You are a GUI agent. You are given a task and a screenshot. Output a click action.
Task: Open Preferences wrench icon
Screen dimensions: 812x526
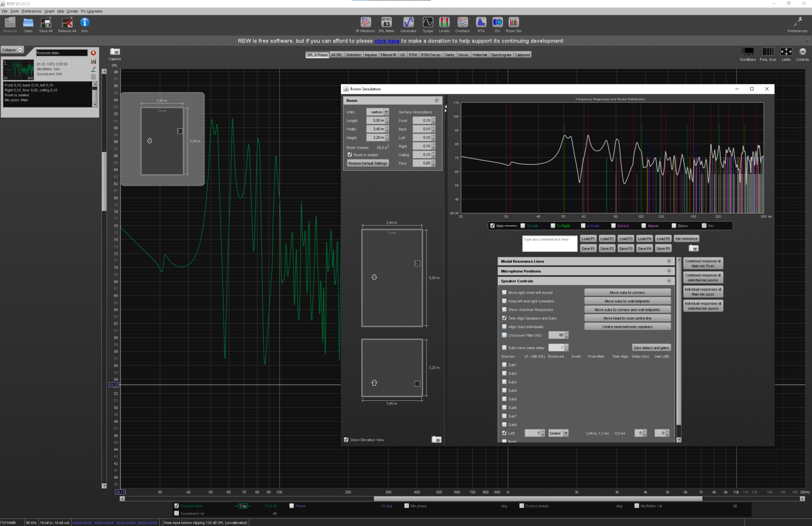coord(797,25)
